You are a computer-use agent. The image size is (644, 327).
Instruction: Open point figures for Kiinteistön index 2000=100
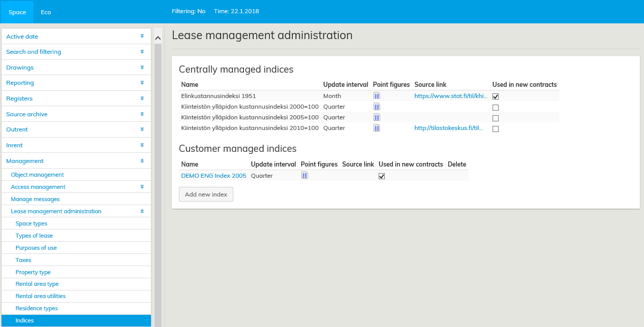(x=377, y=107)
